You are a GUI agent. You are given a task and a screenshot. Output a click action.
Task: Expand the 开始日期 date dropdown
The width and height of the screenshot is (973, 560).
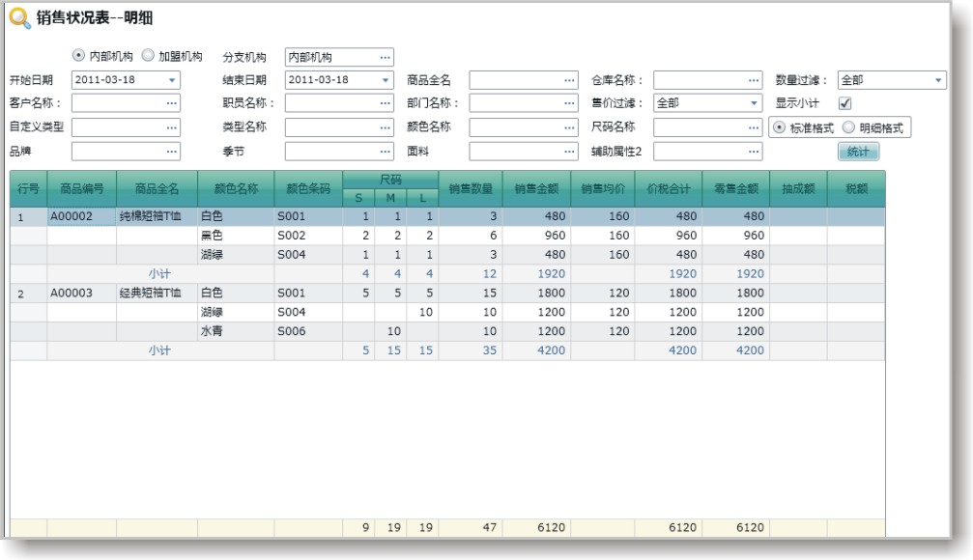pos(172,79)
